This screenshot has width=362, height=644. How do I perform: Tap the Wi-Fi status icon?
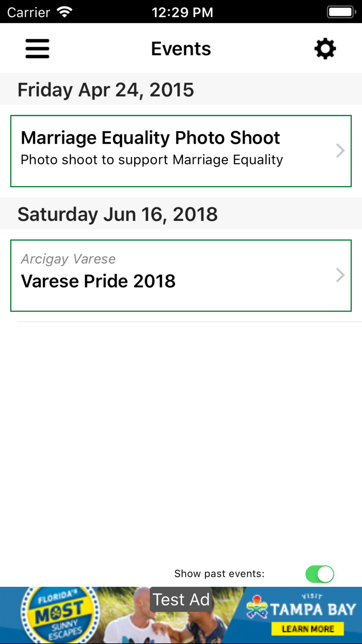(x=65, y=12)
